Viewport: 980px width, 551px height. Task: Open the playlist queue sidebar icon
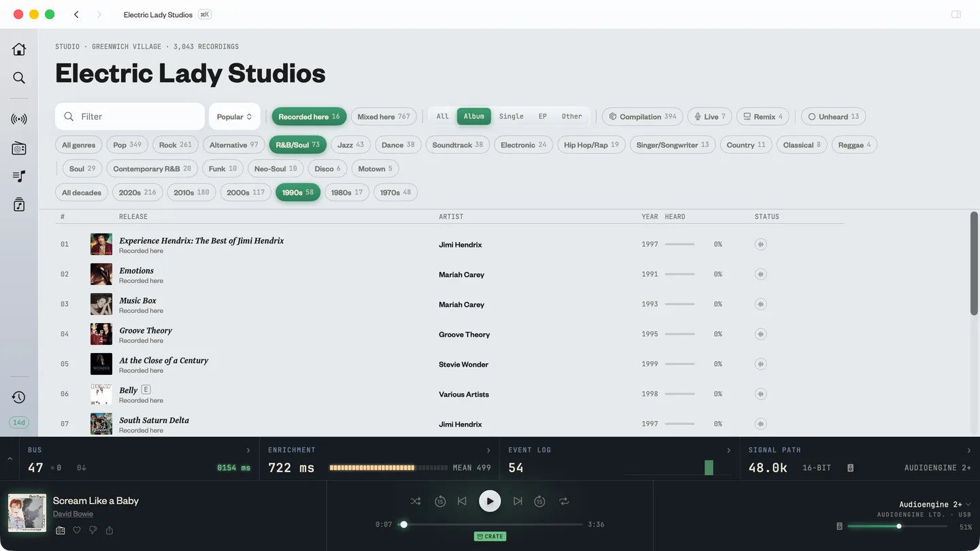point(19,176)
